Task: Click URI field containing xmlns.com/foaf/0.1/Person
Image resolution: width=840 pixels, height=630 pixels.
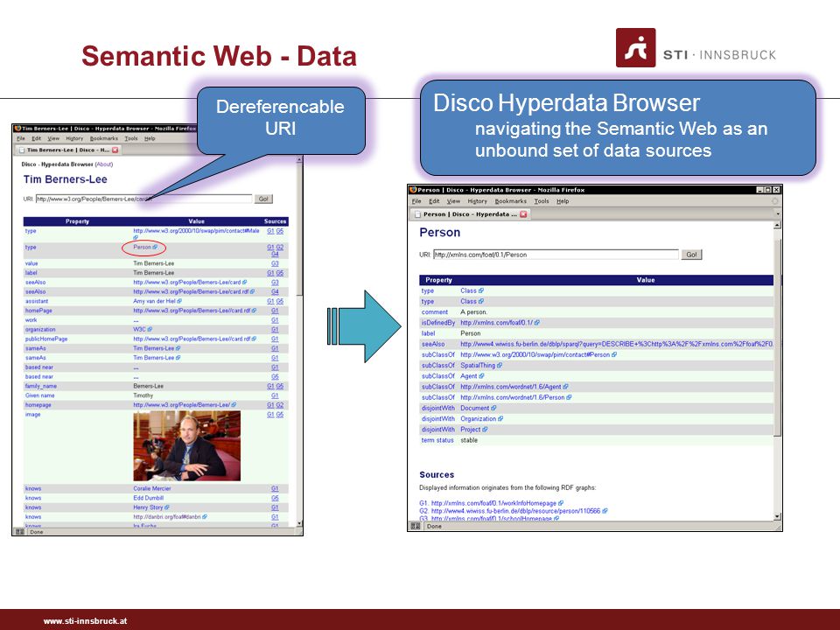Action: tap(556, 255)
